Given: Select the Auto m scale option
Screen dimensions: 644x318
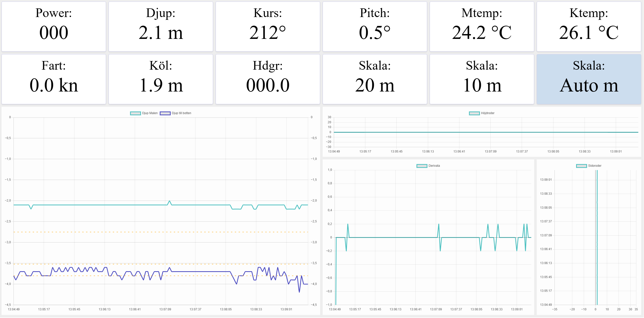Looking at the screenshot, I should [x=589, y=79].
